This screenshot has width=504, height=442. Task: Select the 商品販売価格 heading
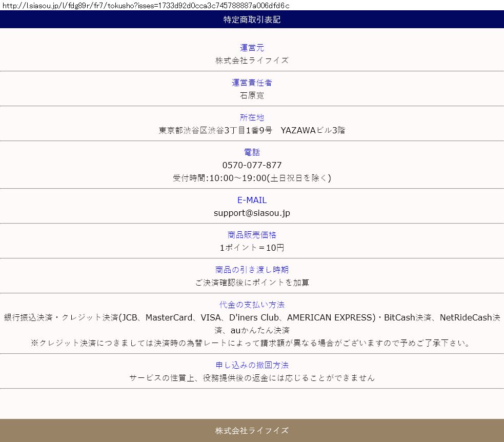252,235
